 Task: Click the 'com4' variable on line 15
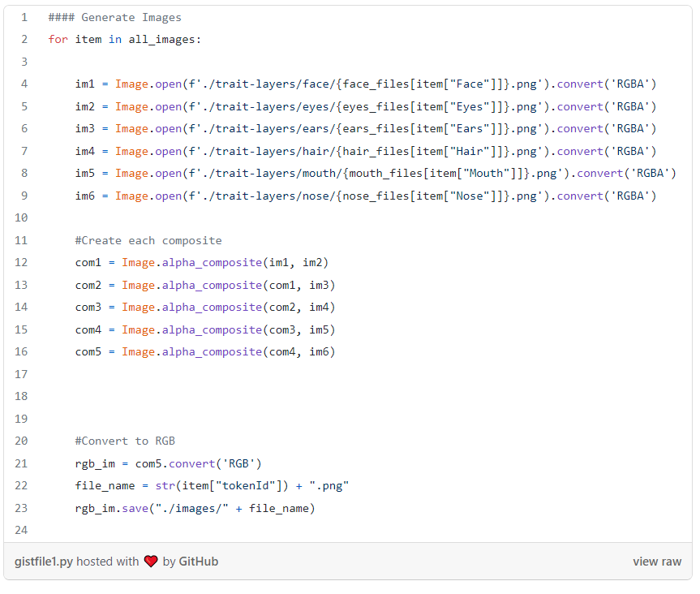point(88,329)
